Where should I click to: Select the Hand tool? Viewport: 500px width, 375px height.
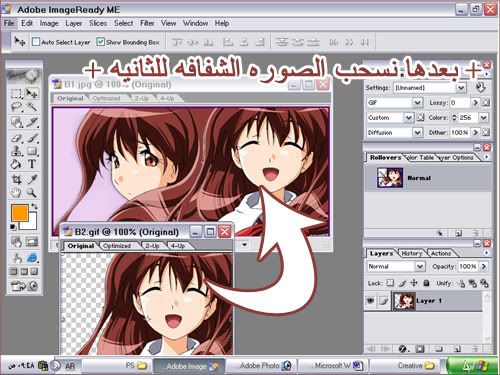point(16,193)
